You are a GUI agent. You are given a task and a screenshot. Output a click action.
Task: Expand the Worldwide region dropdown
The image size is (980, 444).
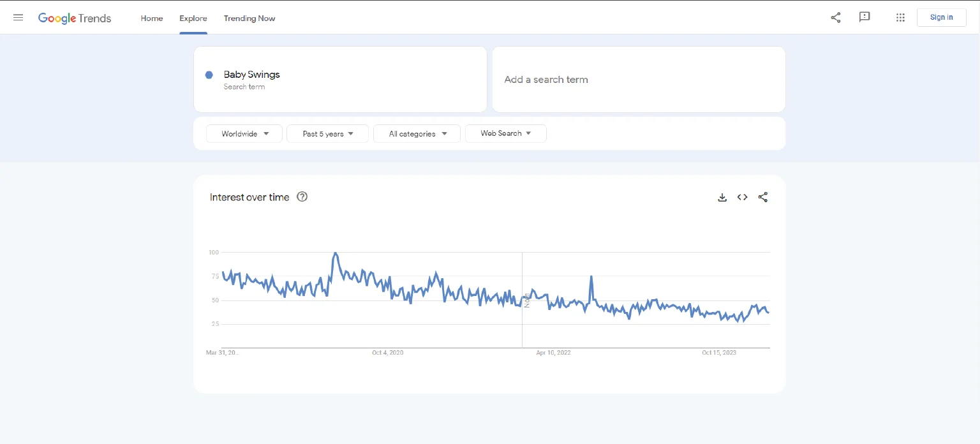(x=244, y=133)
